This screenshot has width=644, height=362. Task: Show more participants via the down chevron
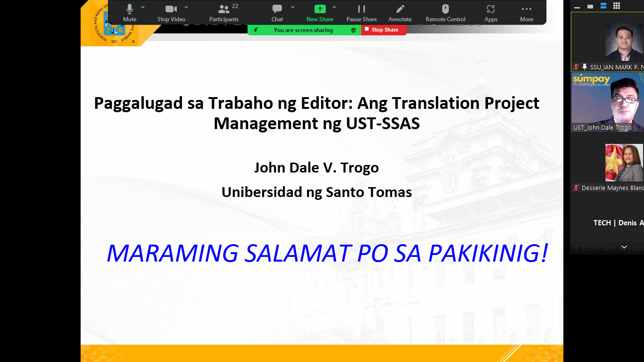pos(624,247)
